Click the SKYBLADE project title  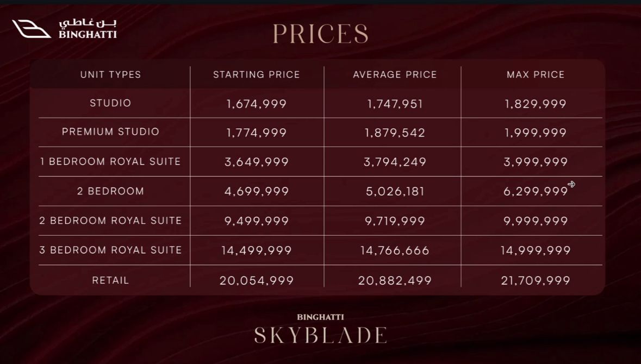(321, 335)
